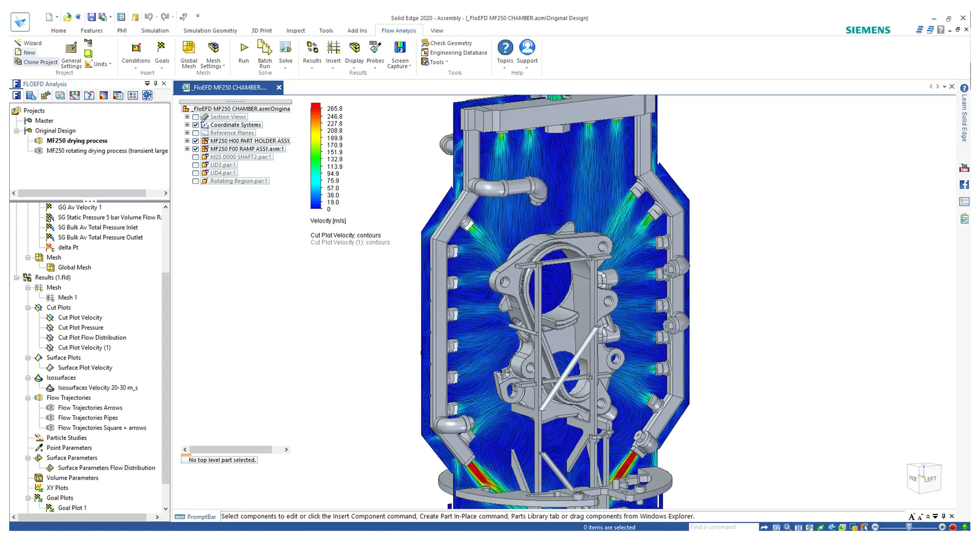This screenshot has width=980, height=542.
Task: Open Probes tool
Action: (375, 54)
